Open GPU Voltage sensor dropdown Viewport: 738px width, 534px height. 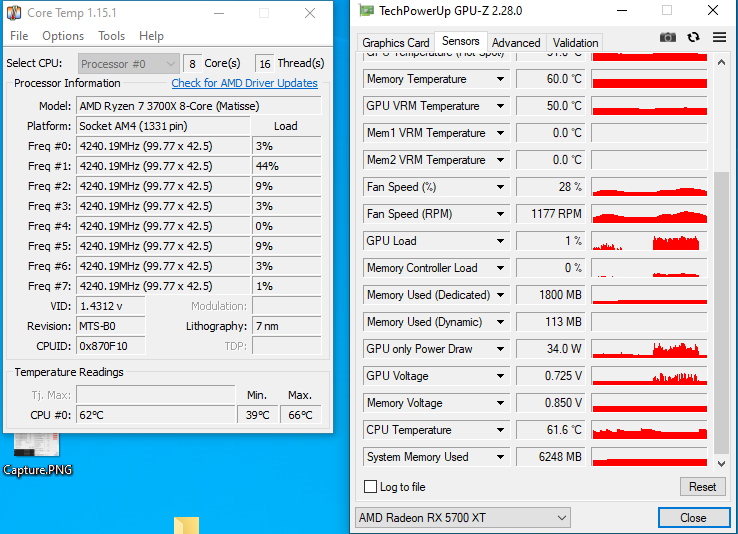(x=500, y=376)
